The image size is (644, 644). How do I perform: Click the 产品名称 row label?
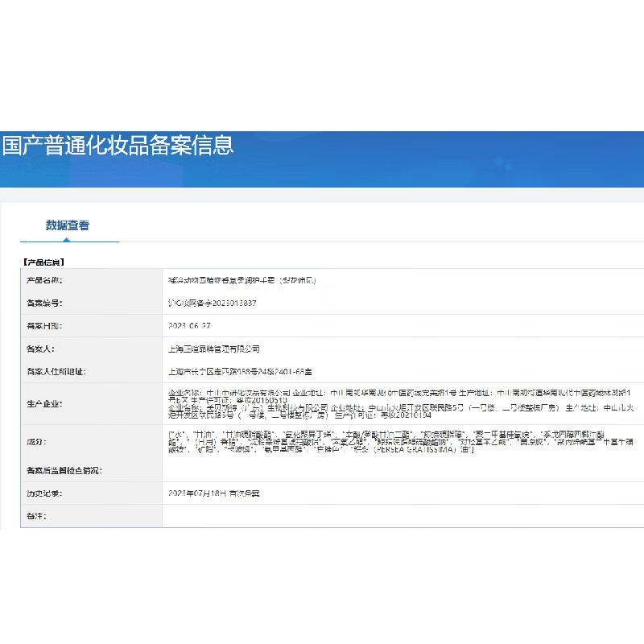pyautogui.click(x=44, y=280)
